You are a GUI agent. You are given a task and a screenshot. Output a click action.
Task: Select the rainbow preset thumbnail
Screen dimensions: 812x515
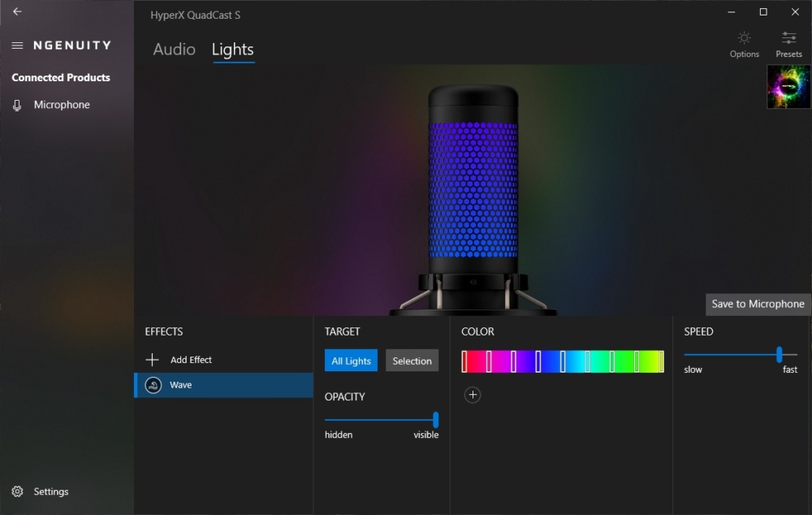tap(788, 87)
